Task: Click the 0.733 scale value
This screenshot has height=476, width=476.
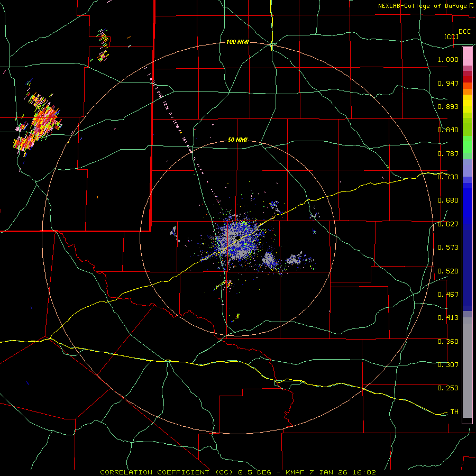Action: coord(448,177)
